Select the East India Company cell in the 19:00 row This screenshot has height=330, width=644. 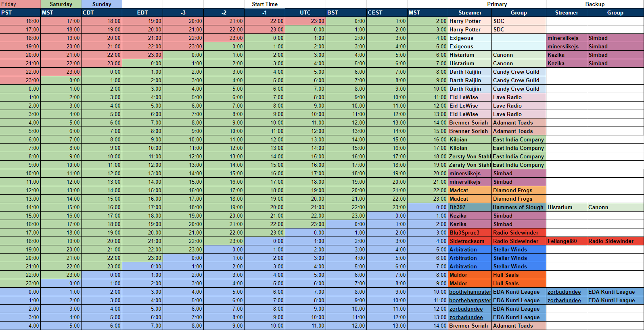[x=519, y=165]
